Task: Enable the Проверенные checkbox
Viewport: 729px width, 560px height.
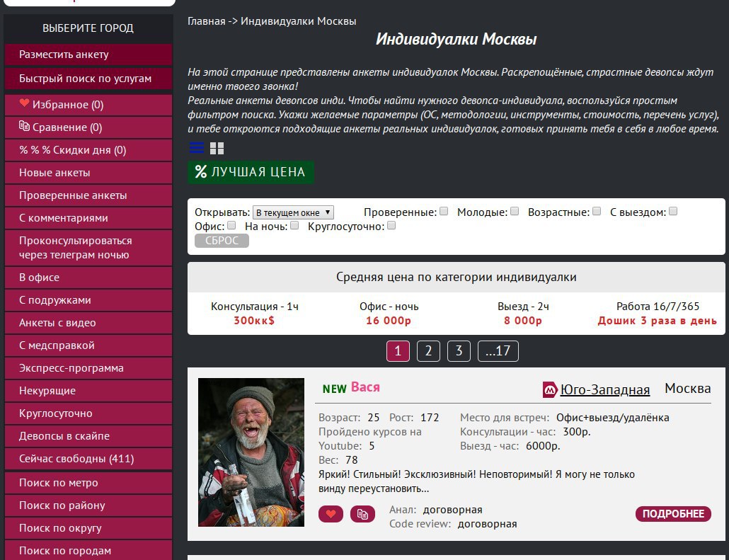Action: click(444, 211)
